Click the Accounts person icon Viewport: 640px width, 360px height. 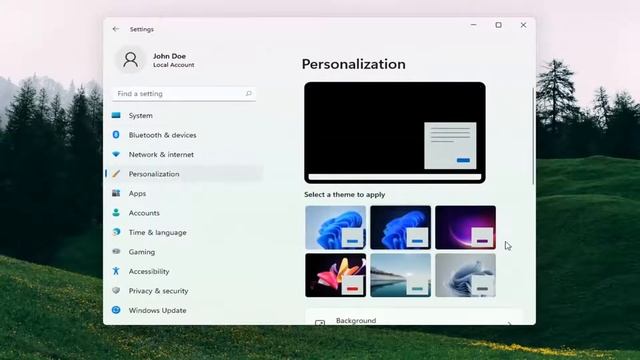(116, 213)
